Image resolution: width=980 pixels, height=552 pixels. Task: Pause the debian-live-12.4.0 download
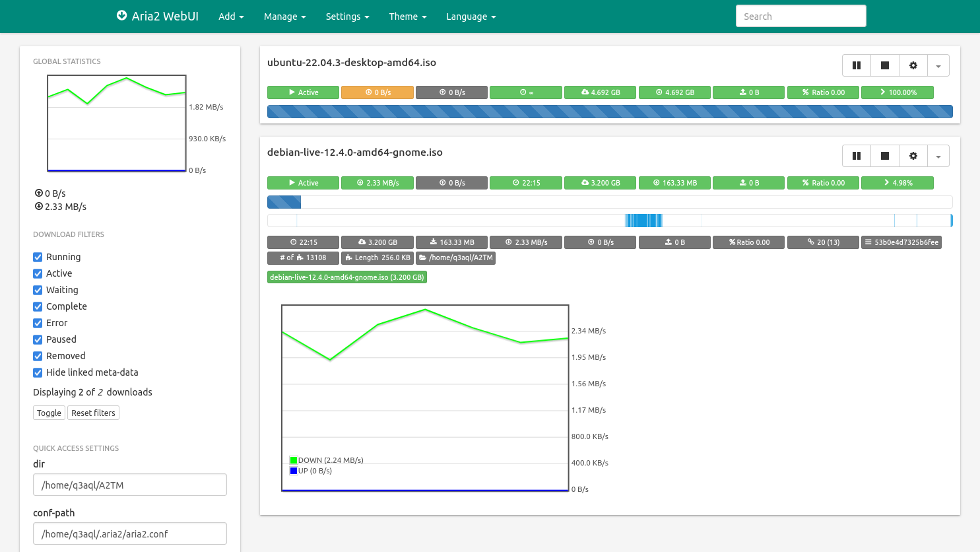coord(857,156)
